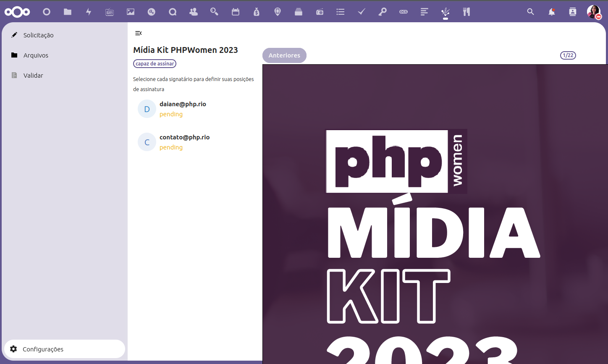608x364 pixels.
Task: Click the PDF cover page preview
Action: 435,214
